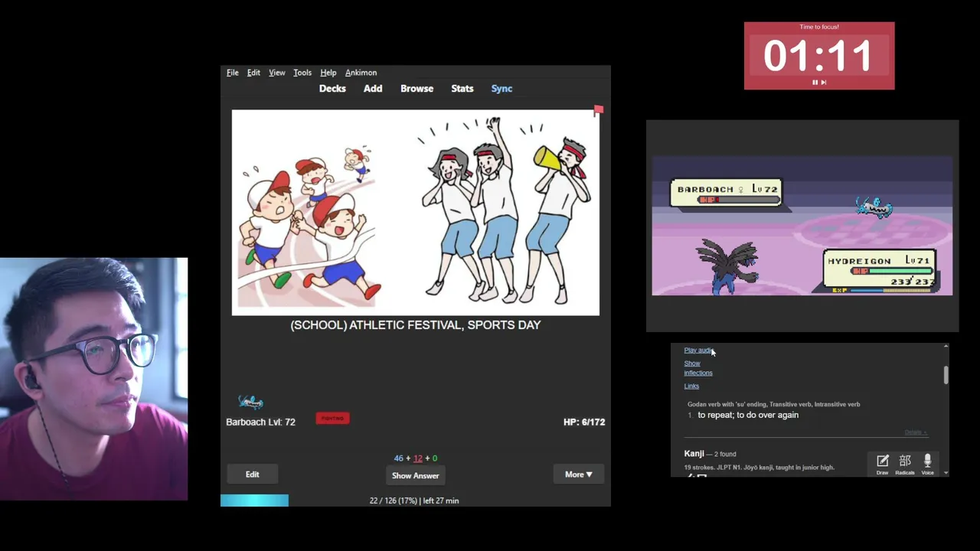Viewport: 980px width, 551px height.
Task: Go to Decks screen
Action: (332, 89)
